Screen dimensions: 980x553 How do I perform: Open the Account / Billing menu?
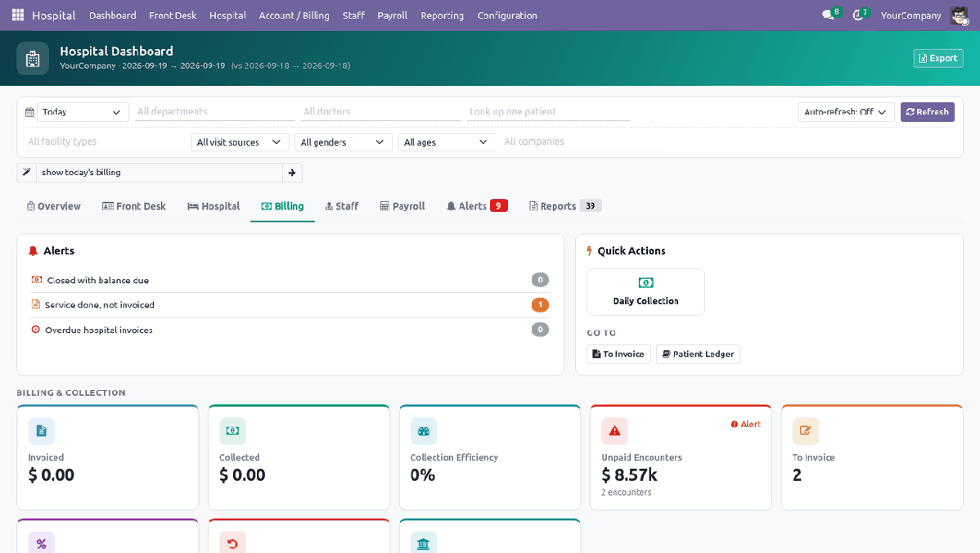pos(294,15)
